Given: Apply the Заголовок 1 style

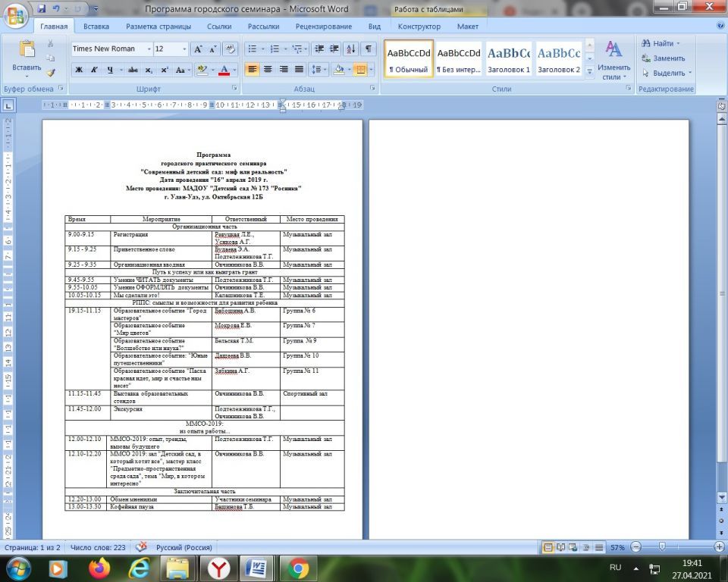Looking at the screenshot, I should coord(508,60).
